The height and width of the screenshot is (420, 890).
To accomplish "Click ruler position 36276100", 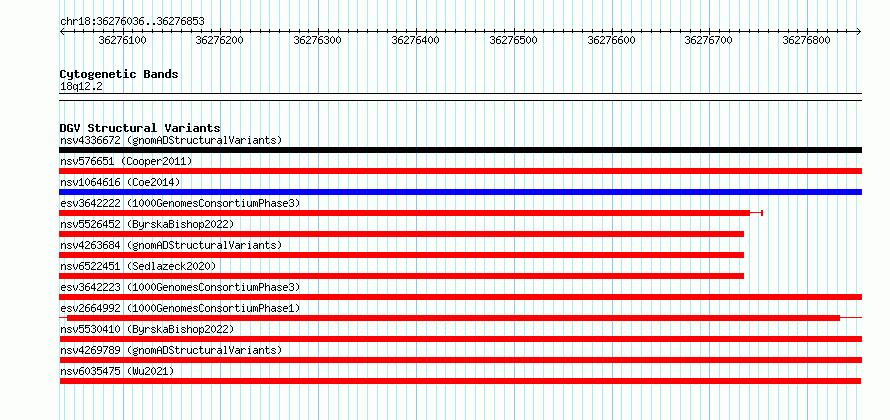I will 123,41.
